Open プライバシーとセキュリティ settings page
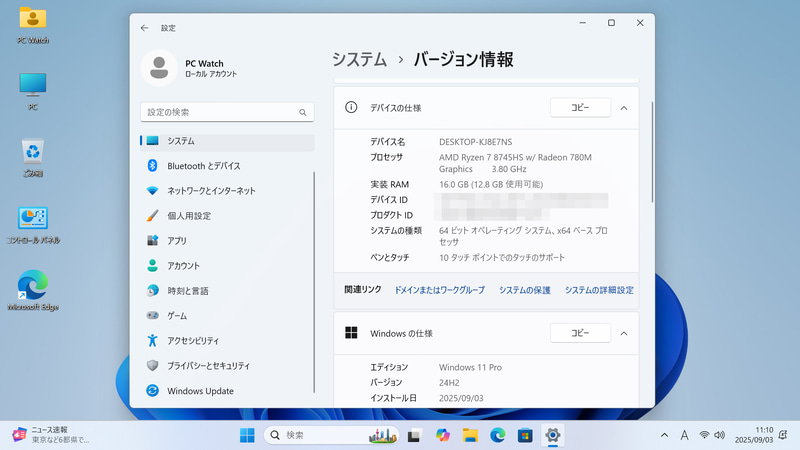The width and height of the screenshot is (800, 450). 228,366
